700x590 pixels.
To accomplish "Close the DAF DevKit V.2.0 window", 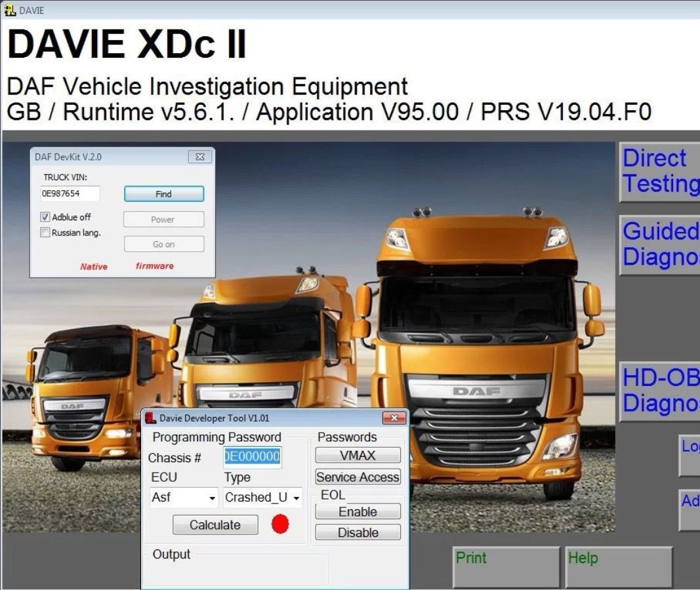I will click(200, 157).
